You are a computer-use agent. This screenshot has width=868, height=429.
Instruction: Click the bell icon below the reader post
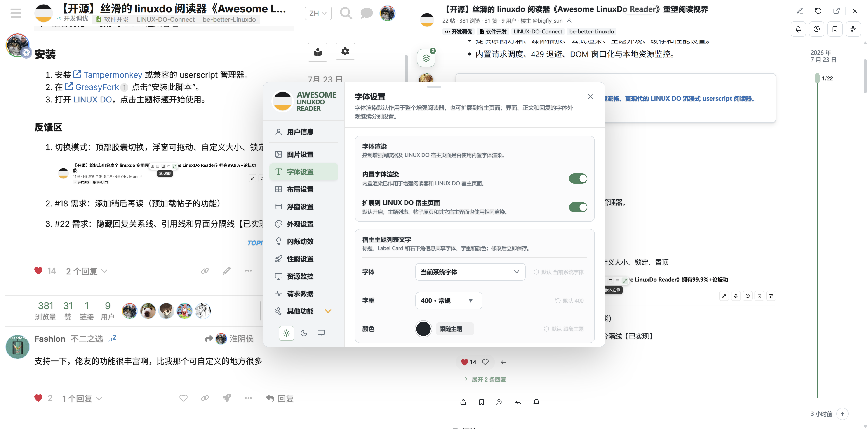tap(536, 402)
